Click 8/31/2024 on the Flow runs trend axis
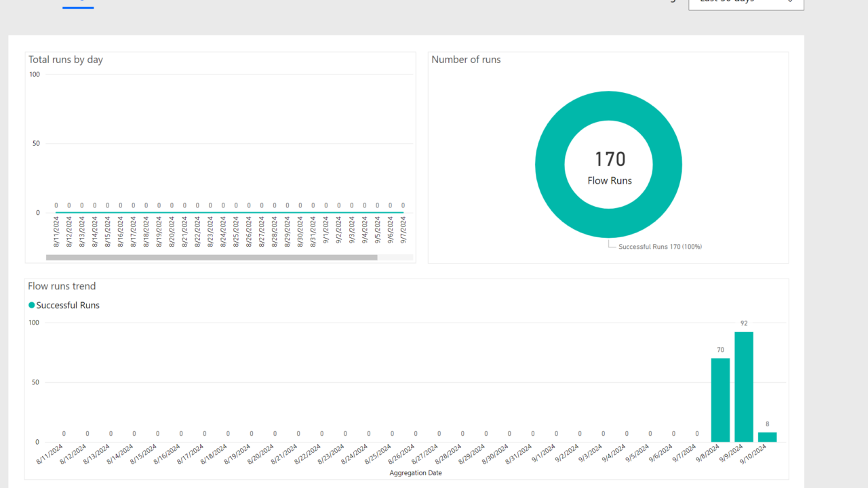868x488 pixels. pyautogui.click(x=519, y=455)
